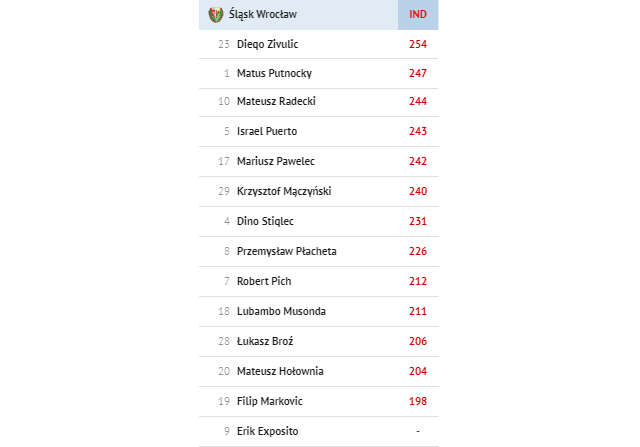This screenshot has width=640, height=447.
Task: Open Mateusz Hołownia player page
Action: click(280, 371)
